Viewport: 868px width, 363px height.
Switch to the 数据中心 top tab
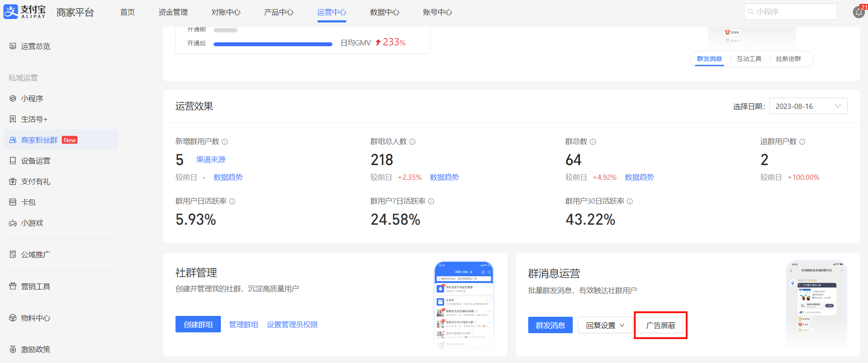click(x=384, y=12)
